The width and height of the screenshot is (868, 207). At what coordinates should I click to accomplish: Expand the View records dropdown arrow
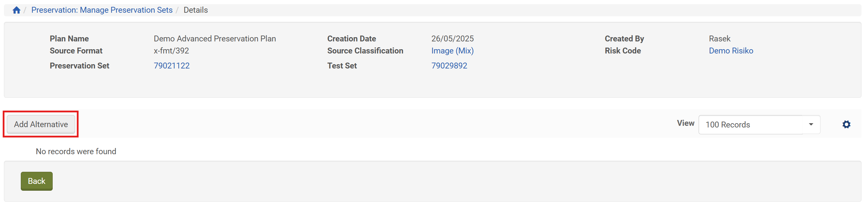point(811,125)
